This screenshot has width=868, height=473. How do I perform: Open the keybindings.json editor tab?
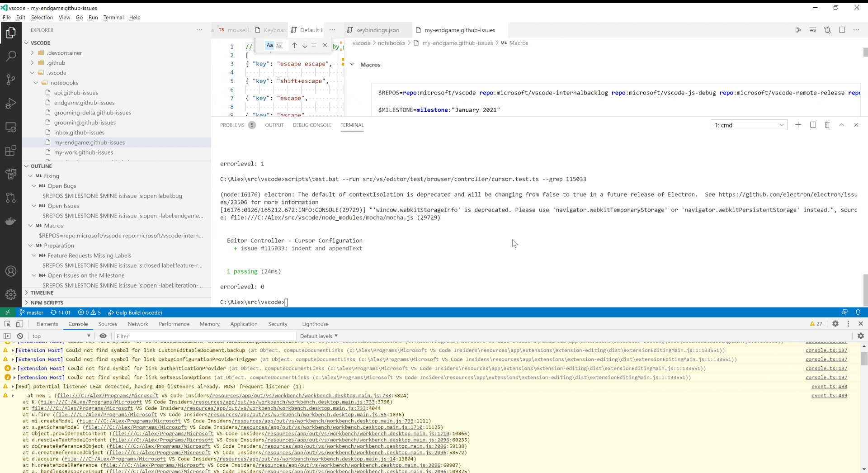point(378,30)
